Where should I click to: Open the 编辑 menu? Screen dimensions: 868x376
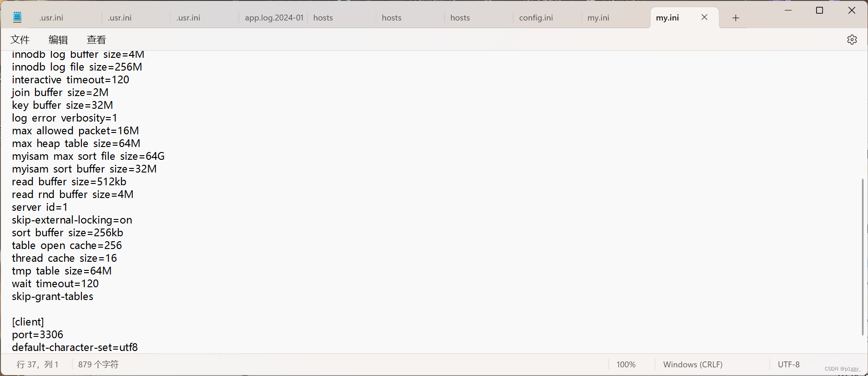tap(58, 40)
